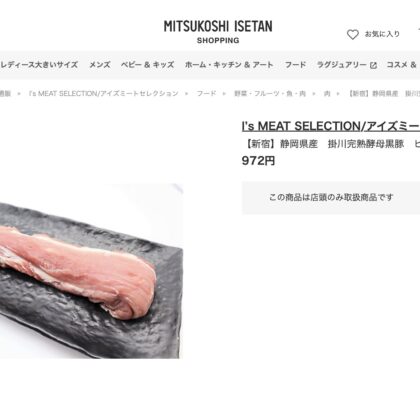Open the I's MEAT SELECTION brand heading link

(x=331, y=126)
